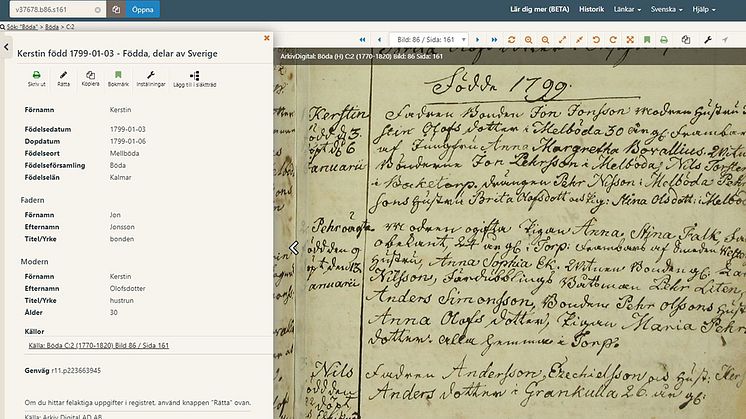Image resolution: width=746 pixels, height=419 pixels.
Task: Clear the v37678.b86.s161 search field
Action: click(x=98, y=10)
